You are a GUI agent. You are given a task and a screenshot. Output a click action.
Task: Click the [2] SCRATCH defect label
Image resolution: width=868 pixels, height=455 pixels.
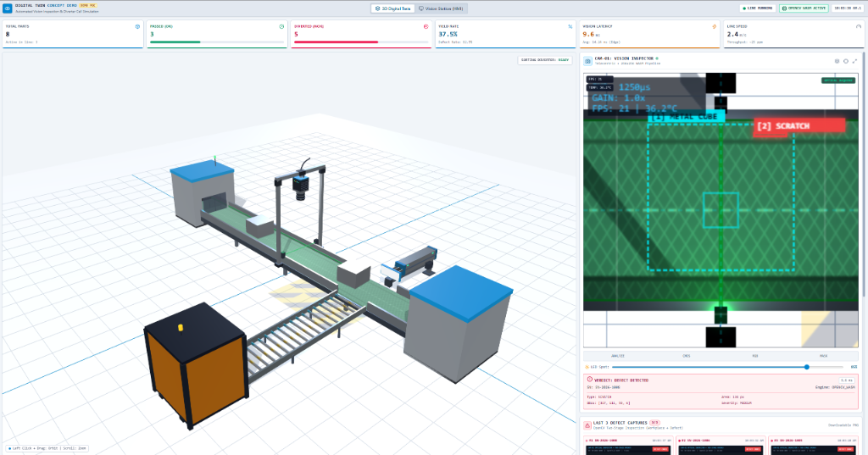pos(799,126)
